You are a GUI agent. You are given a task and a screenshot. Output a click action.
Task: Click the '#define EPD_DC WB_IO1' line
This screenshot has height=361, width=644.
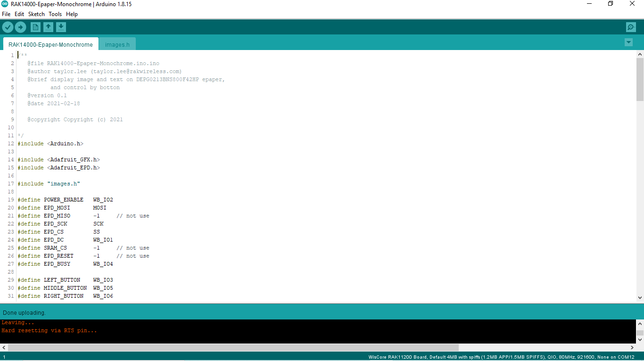[65, 240]
